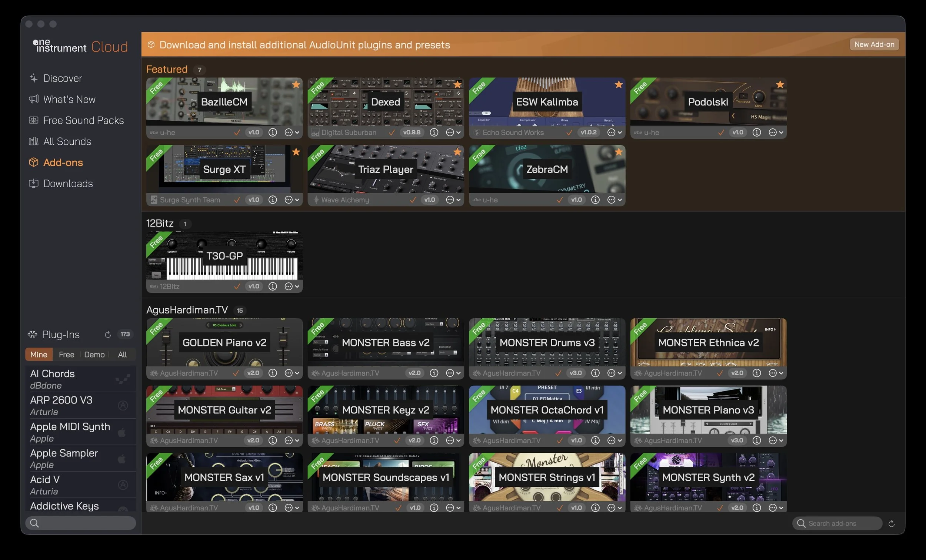The width and height of the screenshot is (926, 560).
Task: Show info for MONSTER Drums v3
Action: pos(595,373)
